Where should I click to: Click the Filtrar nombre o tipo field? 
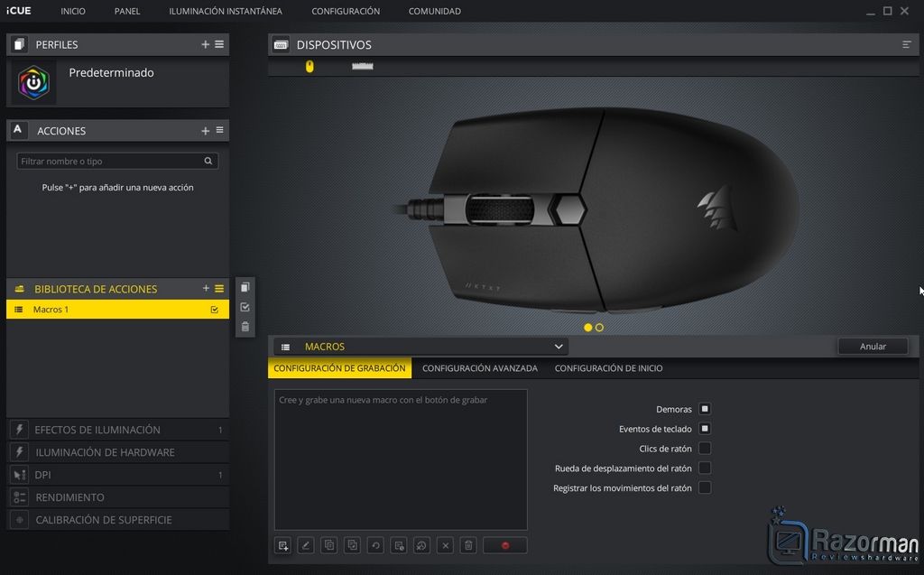coord(117,161)
